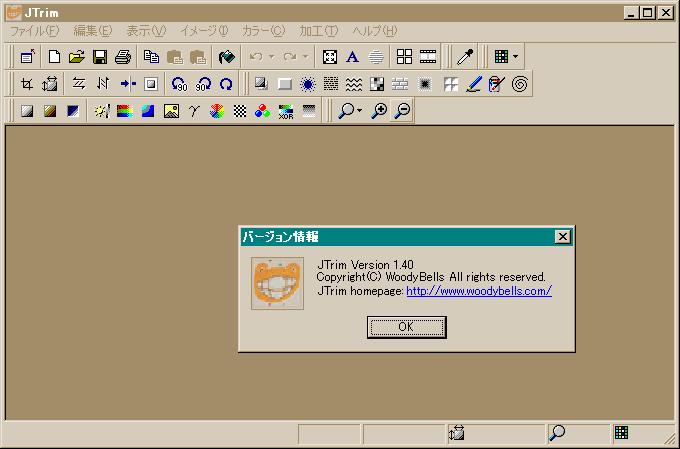Click the rainbow color bars icon
Screen dimensions: 680x449
(x=125, y=111)
